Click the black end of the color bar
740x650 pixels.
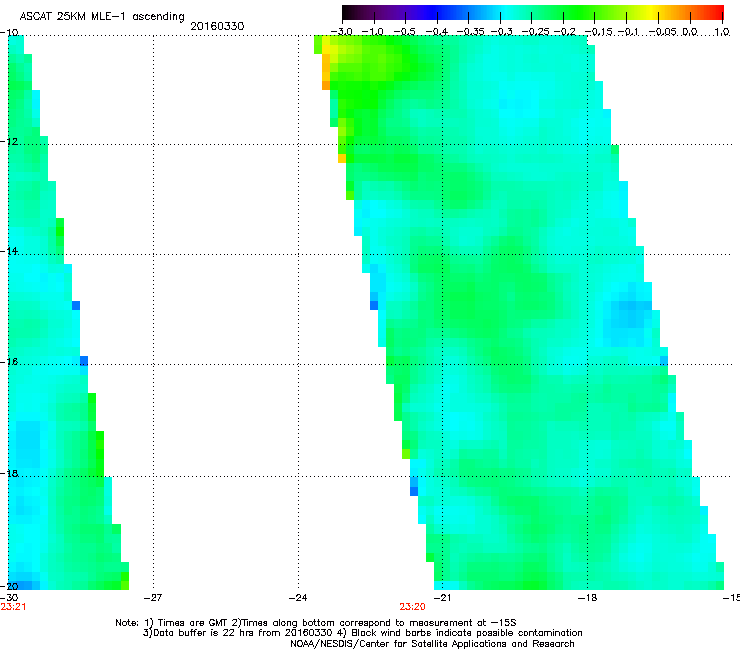(349, 12)
